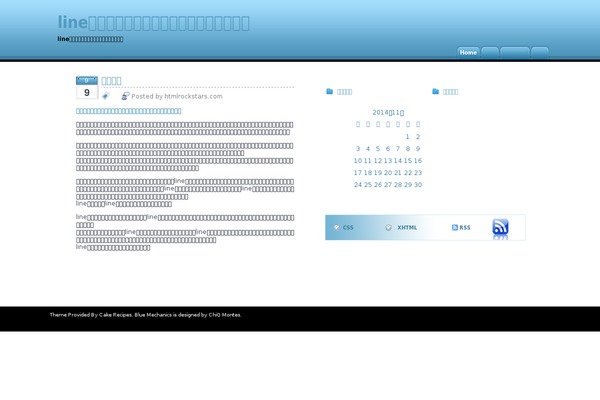
Task: Click the htmlrockstars.com author text
Action: point(193,96)
